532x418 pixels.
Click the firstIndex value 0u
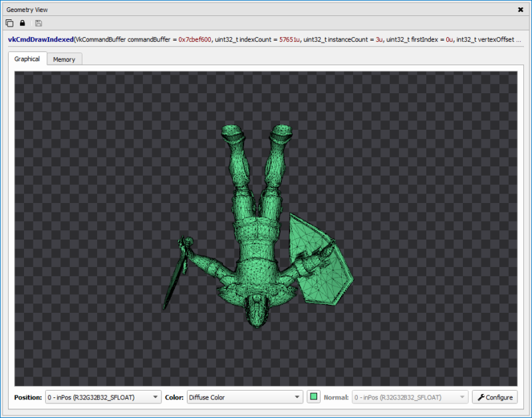pos(450,39)
